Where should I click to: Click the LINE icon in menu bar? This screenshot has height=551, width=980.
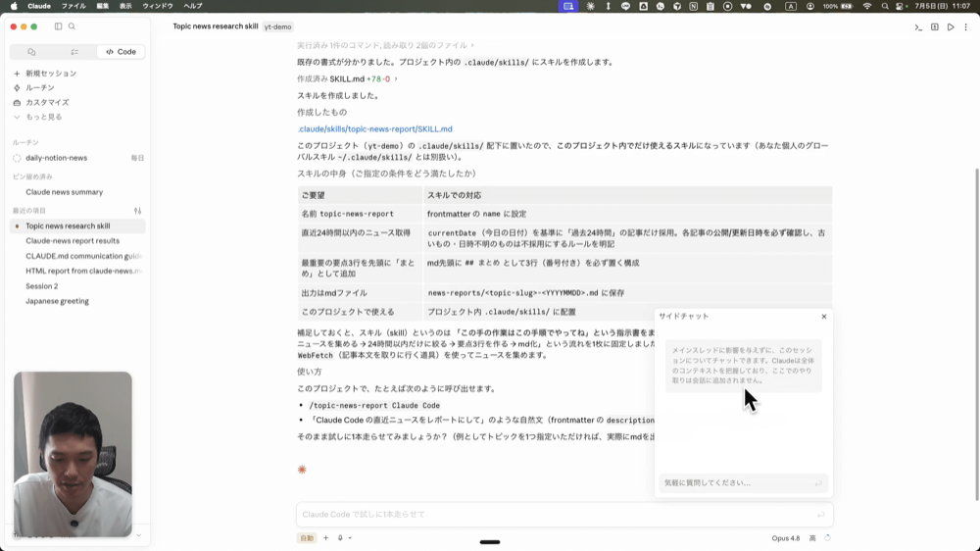pos(625,6)
